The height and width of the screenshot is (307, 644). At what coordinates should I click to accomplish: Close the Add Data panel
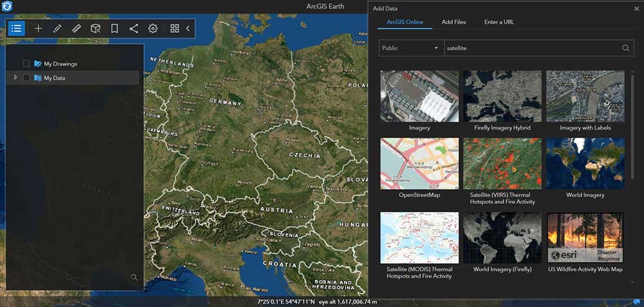(x=637, y=8)
